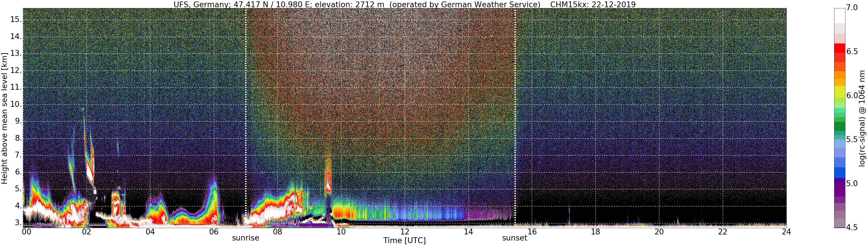The image size is (868, 246).
Task: Click the '02' tick on the time axis
Action: tap(87, 232)
